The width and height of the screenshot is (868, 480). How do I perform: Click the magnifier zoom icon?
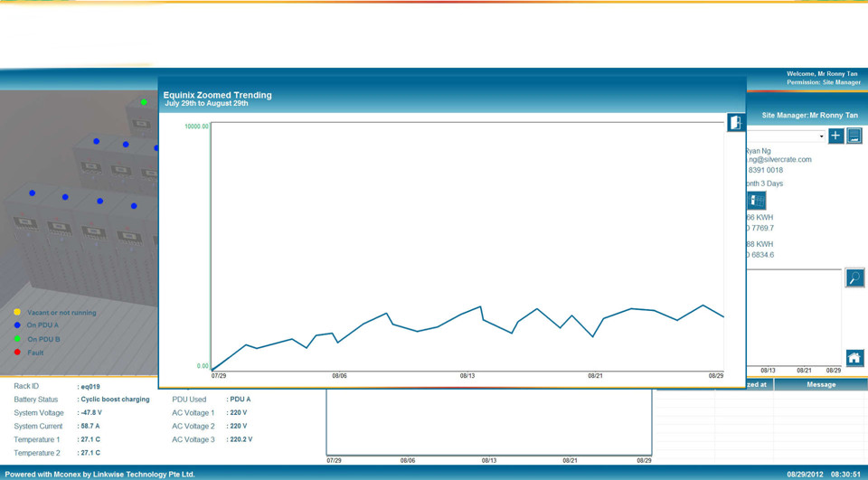click(854, 278)
